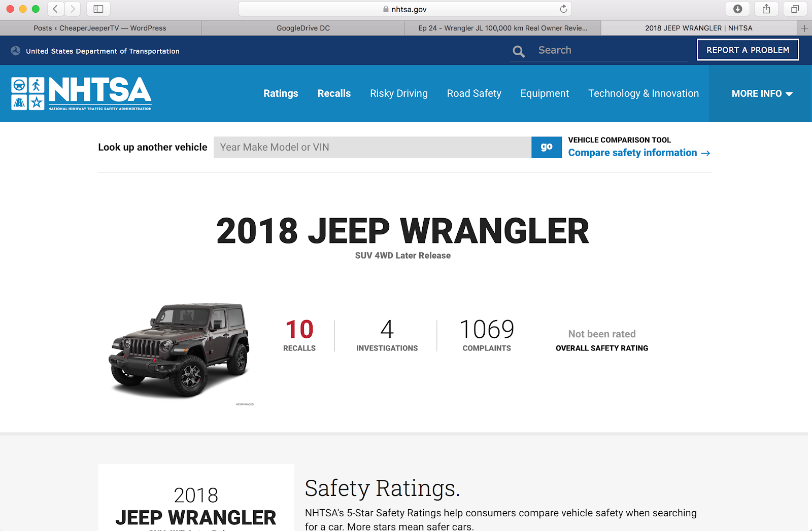This screenshot has width=812, height=531.
Task: Open the NHTSA logo home link
Action: [x=81, y=93]
